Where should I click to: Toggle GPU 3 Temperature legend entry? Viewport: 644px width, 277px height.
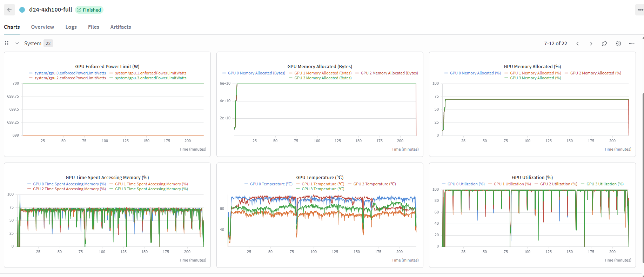pyautogui.click(x=320, y=189)
